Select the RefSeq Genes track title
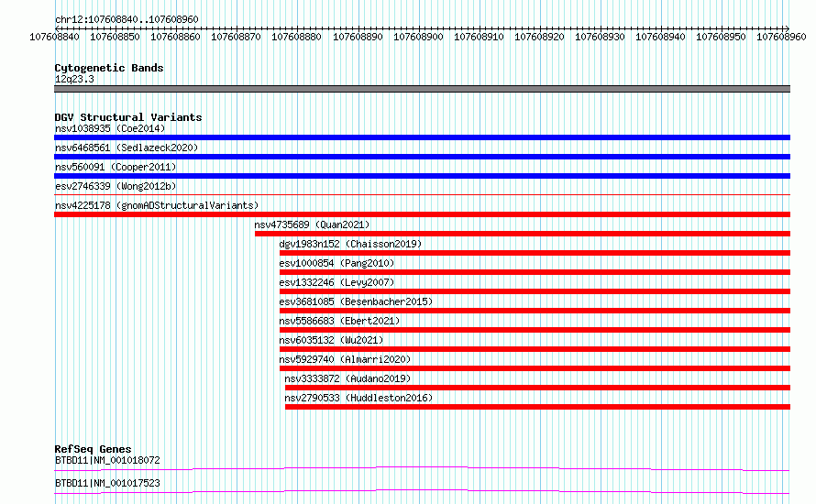The image size is (816, 504). (93, 449)
